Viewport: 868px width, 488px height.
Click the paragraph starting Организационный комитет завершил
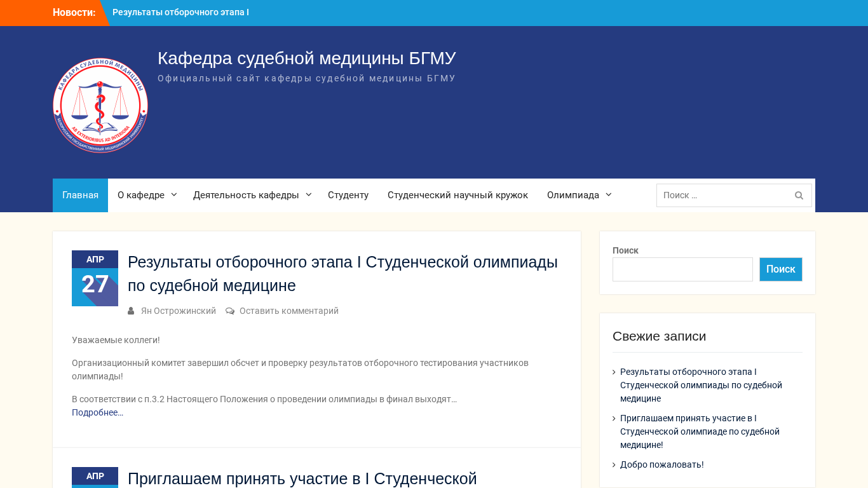300,370
